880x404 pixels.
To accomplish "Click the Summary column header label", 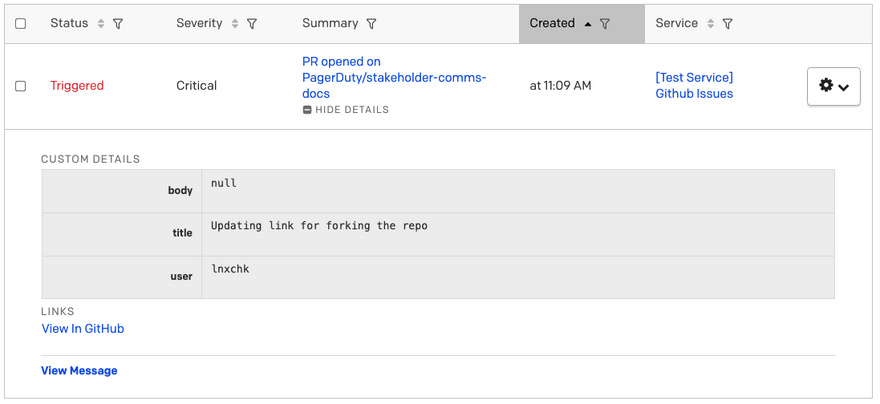I will (x=330, y=23).
